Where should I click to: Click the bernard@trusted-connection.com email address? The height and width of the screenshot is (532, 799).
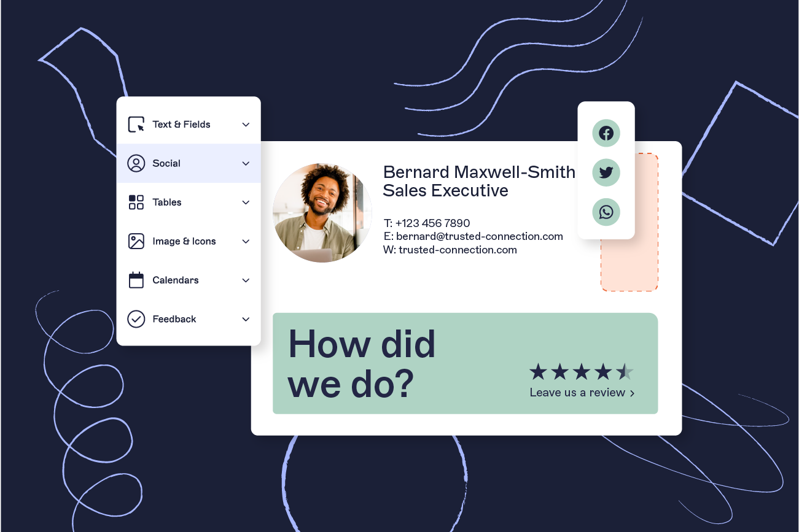point(479,236)
